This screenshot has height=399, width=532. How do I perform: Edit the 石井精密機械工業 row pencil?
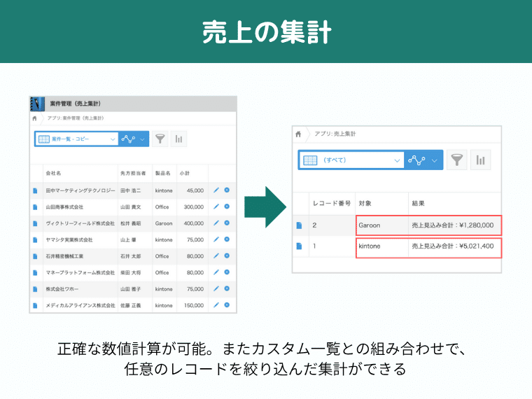pyautogui.click(x=216, y=255)
